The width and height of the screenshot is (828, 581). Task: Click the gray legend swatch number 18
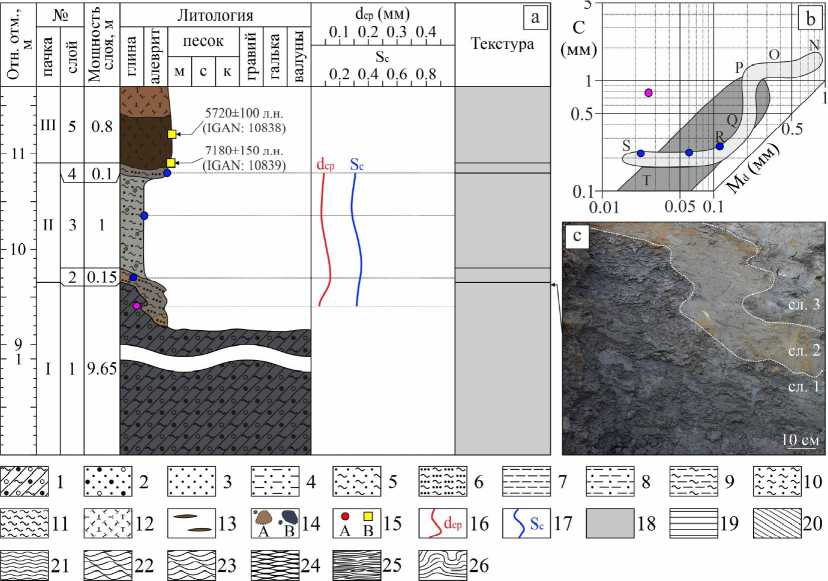point(610,523)
